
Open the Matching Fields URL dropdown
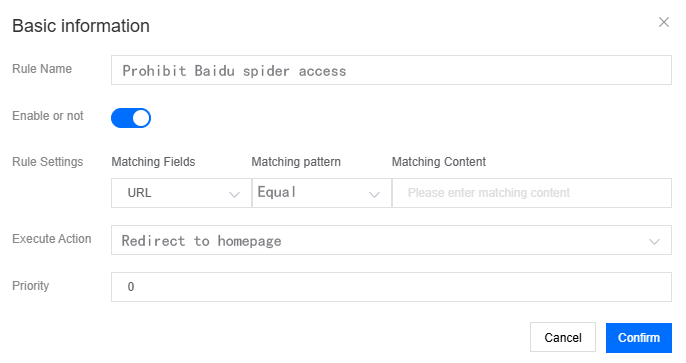click(181, 193)
